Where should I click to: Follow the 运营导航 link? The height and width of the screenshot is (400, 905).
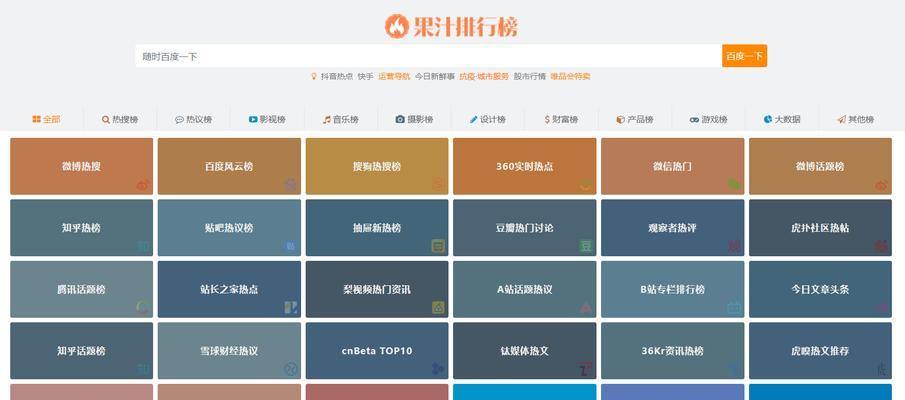[394, 76]
